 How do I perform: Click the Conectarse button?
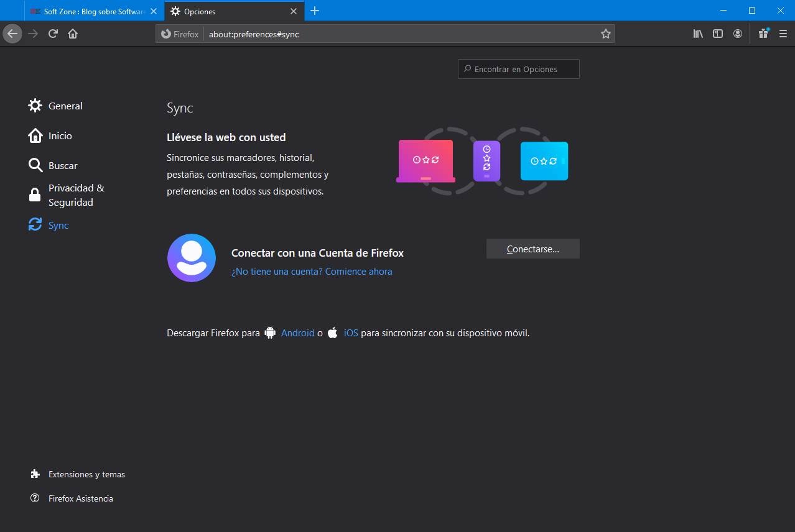533,249
